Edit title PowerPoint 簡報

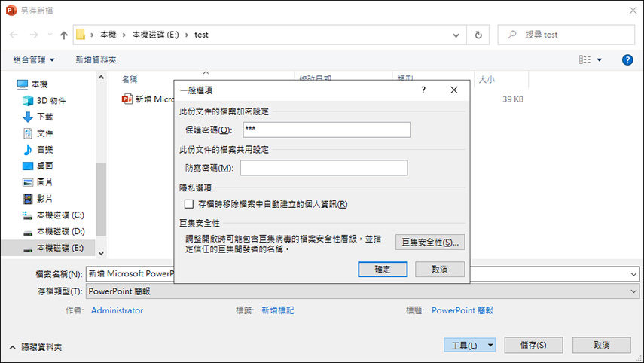point(462,310)
